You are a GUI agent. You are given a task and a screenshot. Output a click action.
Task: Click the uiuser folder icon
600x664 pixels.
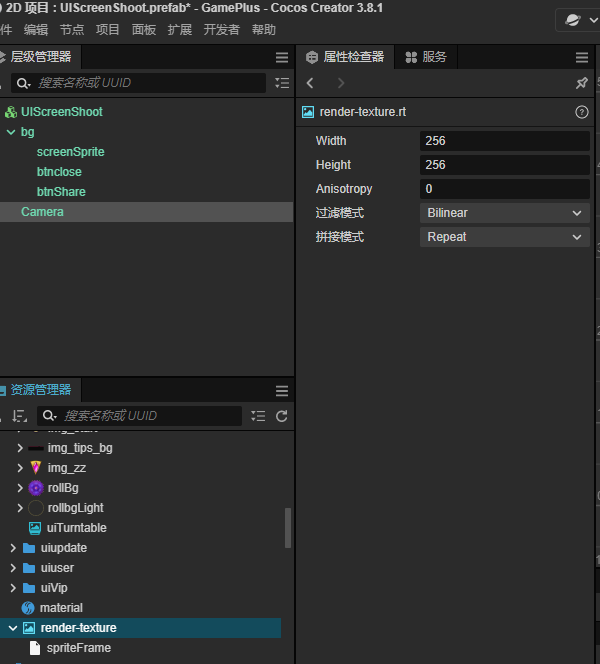(29, 568)
